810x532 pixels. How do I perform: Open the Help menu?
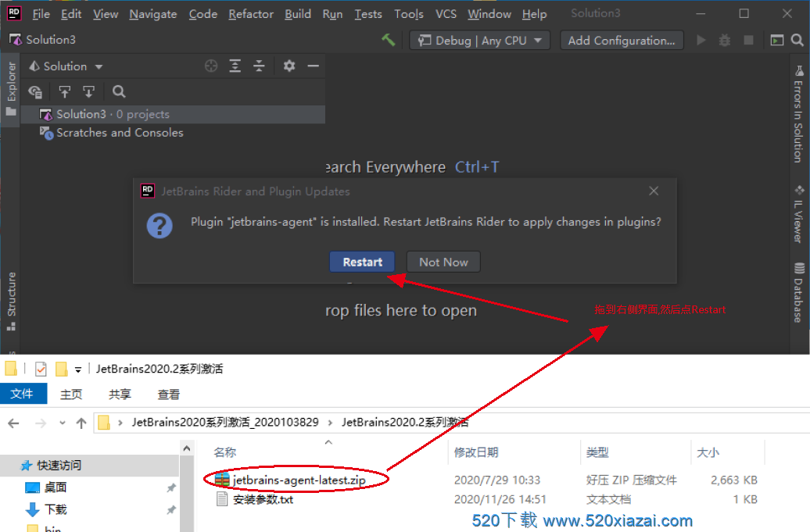coord(534,14)
